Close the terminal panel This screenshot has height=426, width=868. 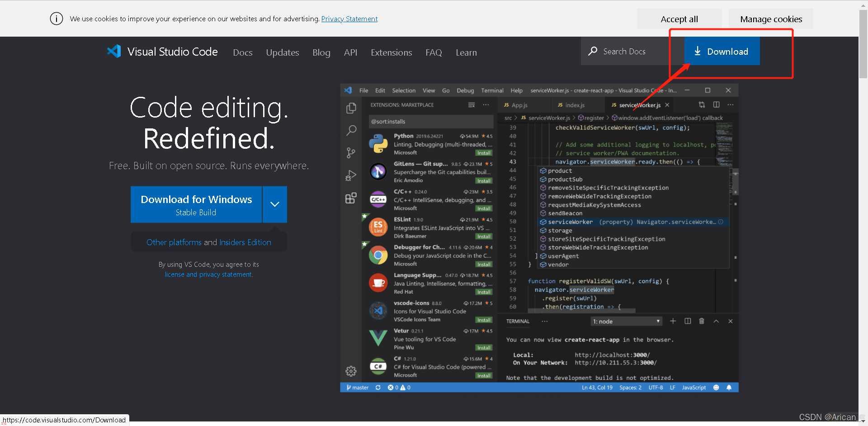(x=731, y=321)
